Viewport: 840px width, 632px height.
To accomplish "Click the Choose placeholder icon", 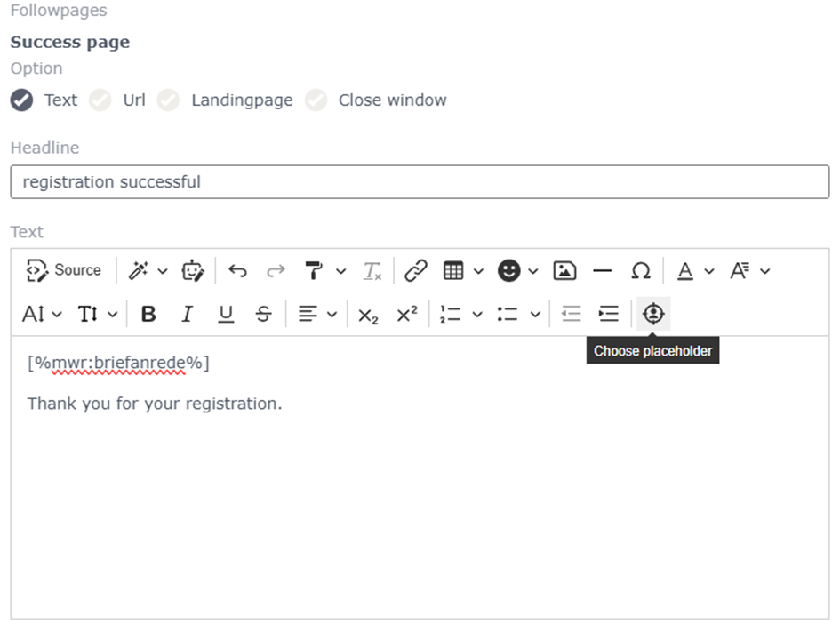I will tap(653, 314).
